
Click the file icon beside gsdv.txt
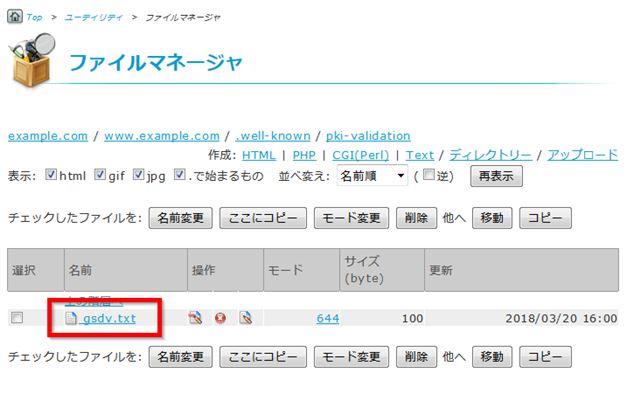tap(71, 318)
